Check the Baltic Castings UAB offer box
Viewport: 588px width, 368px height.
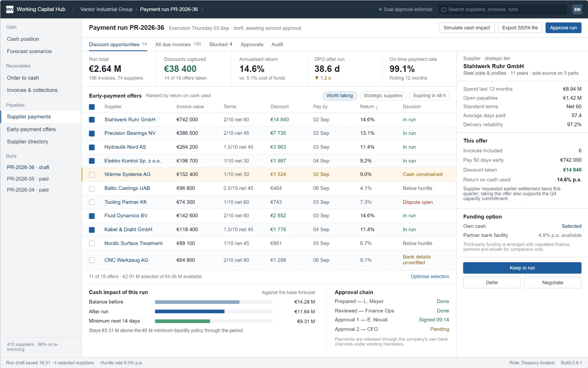click(x=92, y=188)
